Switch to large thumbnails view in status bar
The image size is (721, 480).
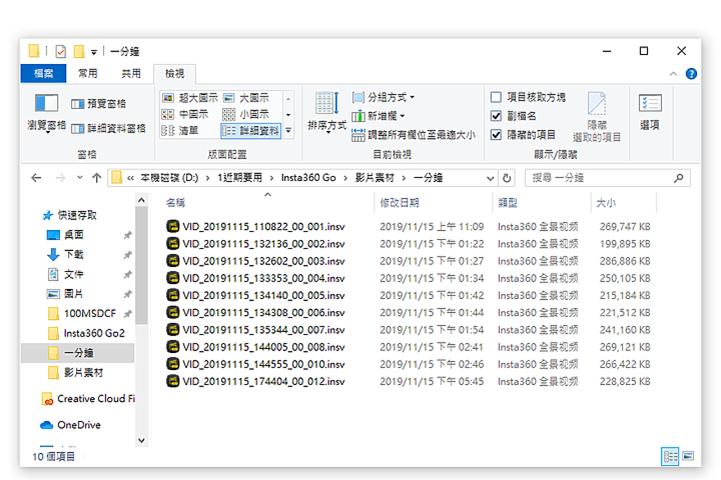pyautogui.click(x=687, y=456)
